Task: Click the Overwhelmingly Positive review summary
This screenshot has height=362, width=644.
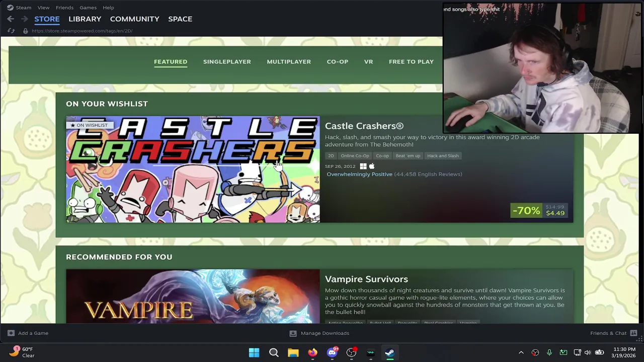Action: (x=359, y=174)
